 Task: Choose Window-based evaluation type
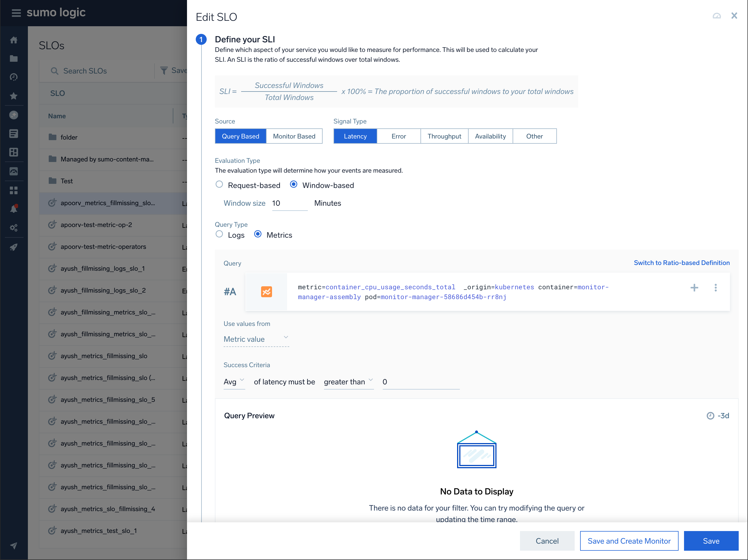coord(294,184)
